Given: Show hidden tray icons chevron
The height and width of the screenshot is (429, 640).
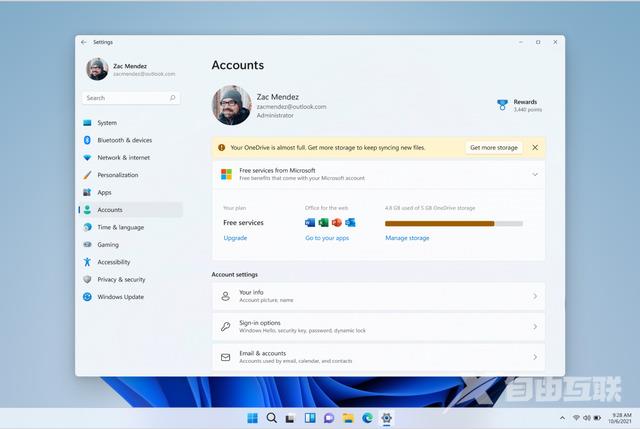Looking at the screenshot, I should (x=562, y=418).
